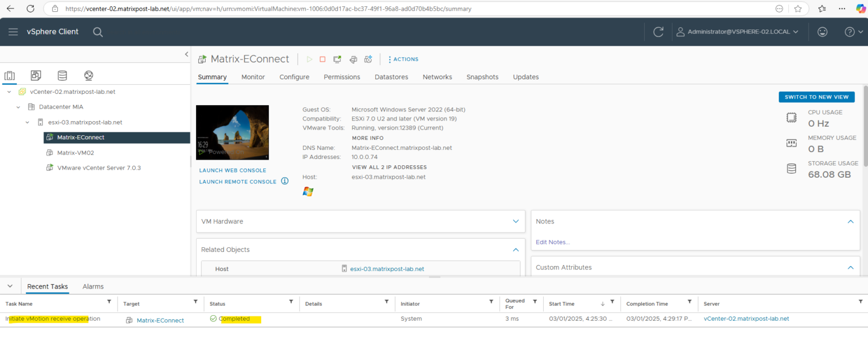Viewport: 868px width, 348px height.
Task: Click the red Shut Down Guest OS icon
Action: [x=323, y=59]
